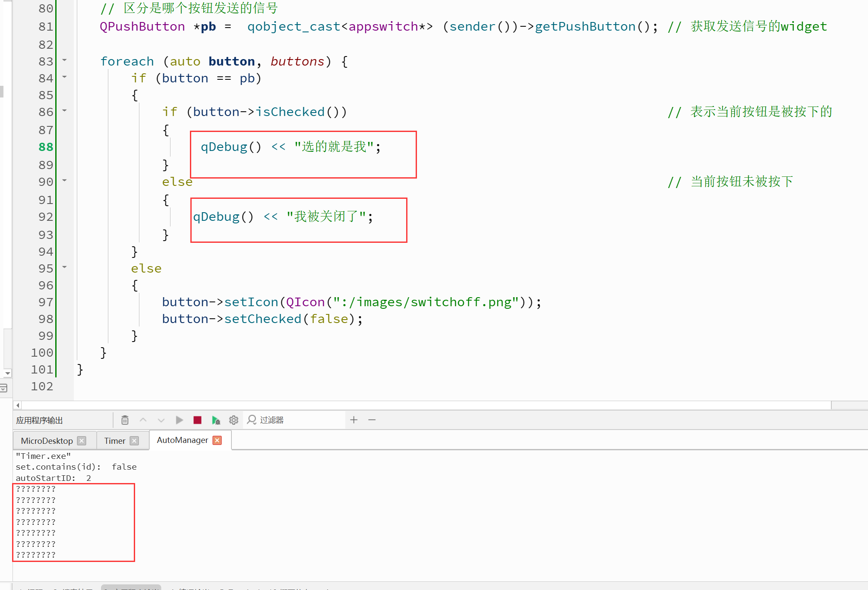The height and width of the screenshot is (590, 868).
Task: Click the getPushButton() method name
Action: pos(585,27)
